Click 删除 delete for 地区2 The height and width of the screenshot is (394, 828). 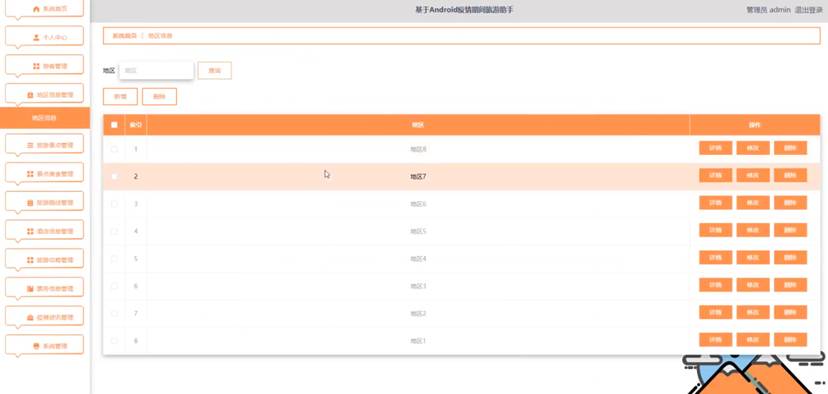[x=791, y=313]
